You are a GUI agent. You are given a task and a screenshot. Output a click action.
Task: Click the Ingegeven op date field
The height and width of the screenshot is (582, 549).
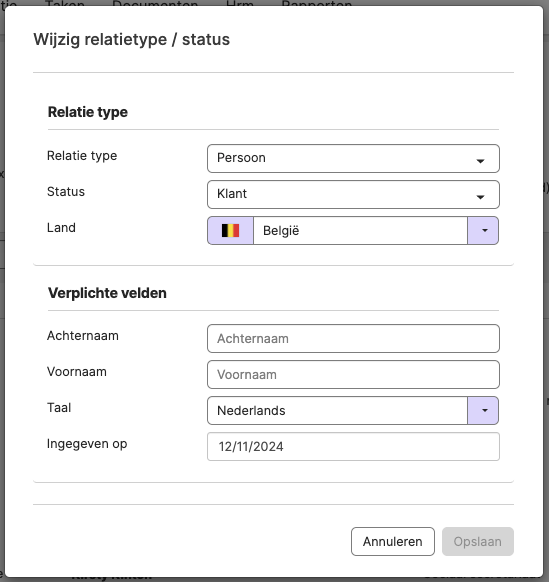(353, 447)
